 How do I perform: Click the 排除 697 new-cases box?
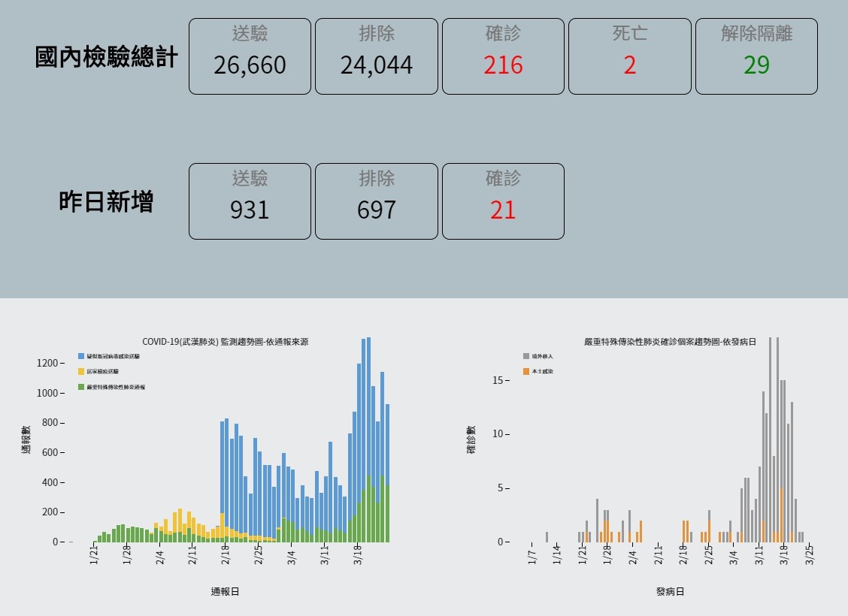pos(376,201)
